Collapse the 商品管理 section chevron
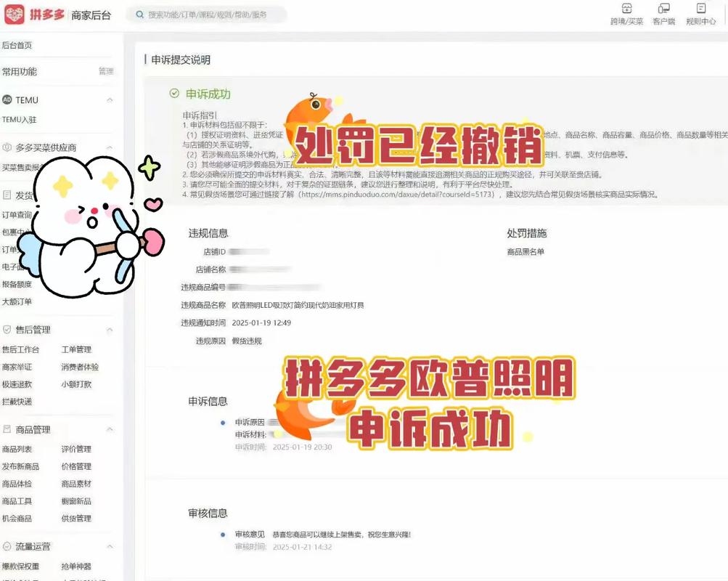 coord(110,429)
